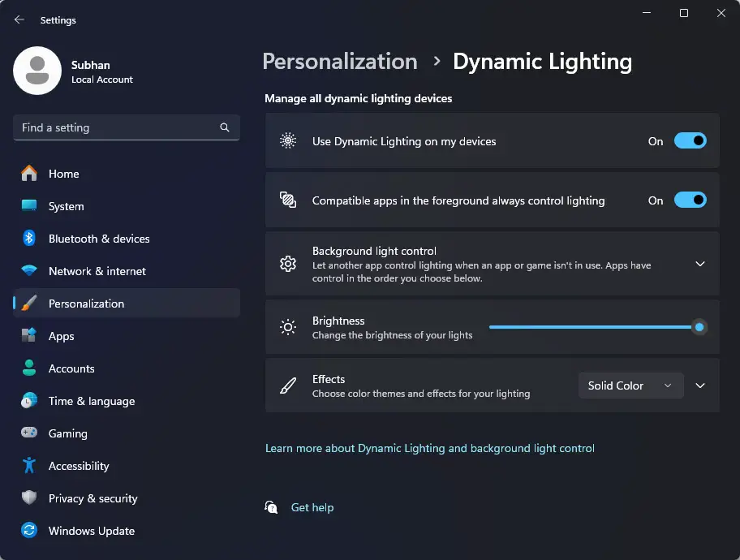Click the Time & language globe clock icon

(29, 400)
